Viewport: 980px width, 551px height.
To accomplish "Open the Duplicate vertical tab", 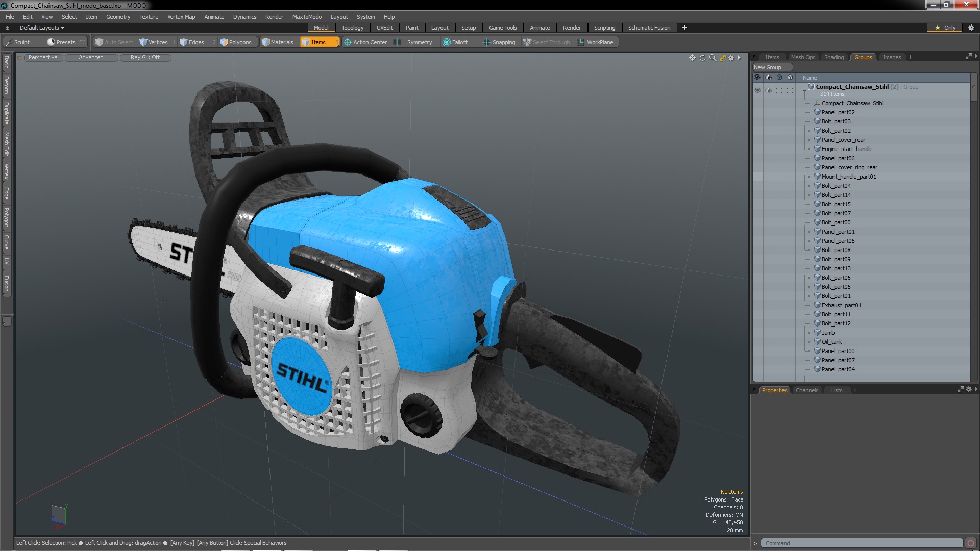I will 6,114.
